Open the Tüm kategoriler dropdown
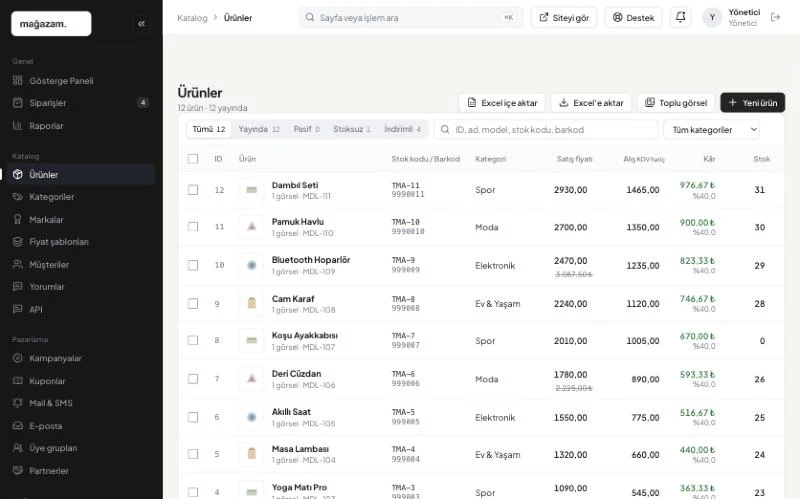The height and width of the screenshot is (499, 800). pyautogui.click(x=712, y=130)
